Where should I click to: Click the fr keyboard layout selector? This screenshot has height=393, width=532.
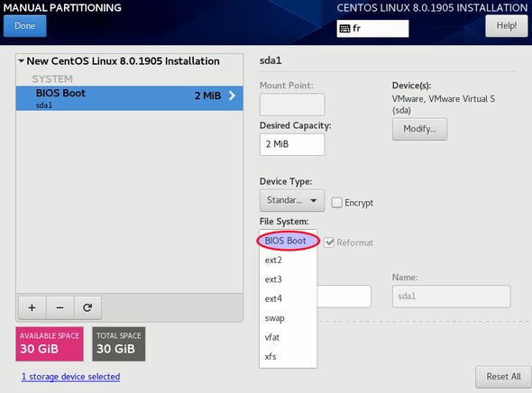(x=372, y=29)
